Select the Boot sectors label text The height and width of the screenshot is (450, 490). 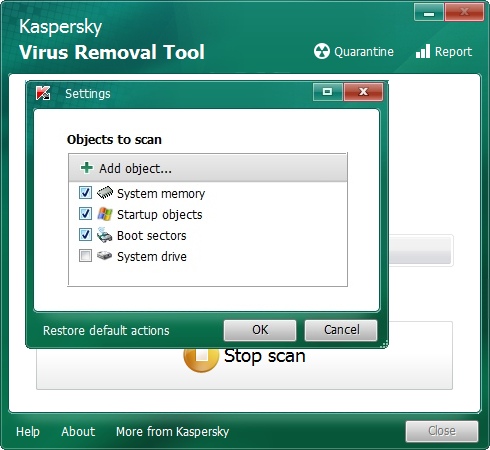coord(152,236)
